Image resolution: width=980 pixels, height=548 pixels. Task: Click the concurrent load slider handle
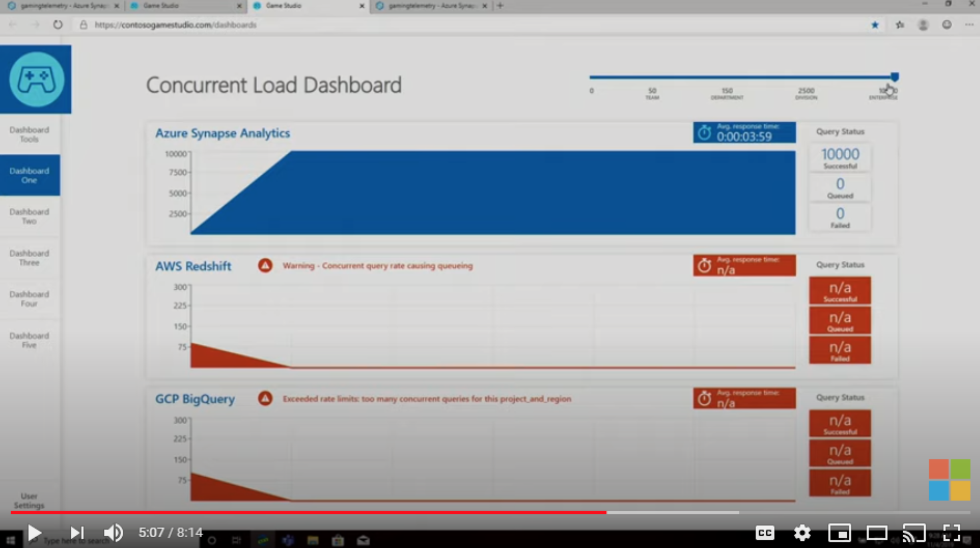pyautogui.click(x=895, y=77)
